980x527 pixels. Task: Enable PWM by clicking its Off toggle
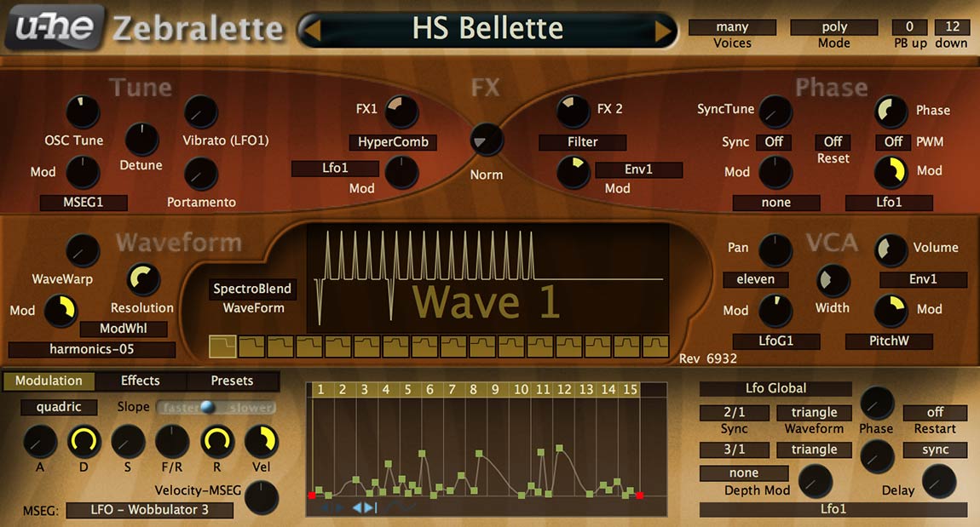(x=891, y=142)
